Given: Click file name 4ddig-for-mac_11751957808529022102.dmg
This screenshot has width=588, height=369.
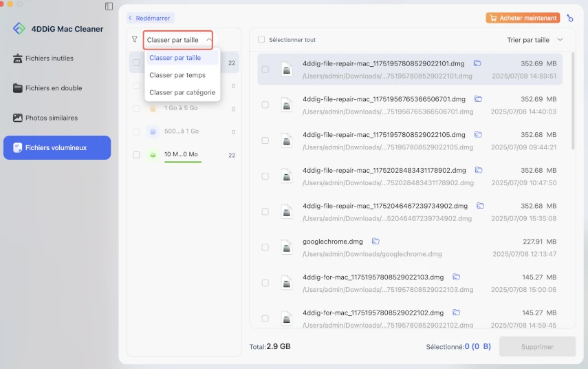Looking at the screenshot, I should 373,313.
